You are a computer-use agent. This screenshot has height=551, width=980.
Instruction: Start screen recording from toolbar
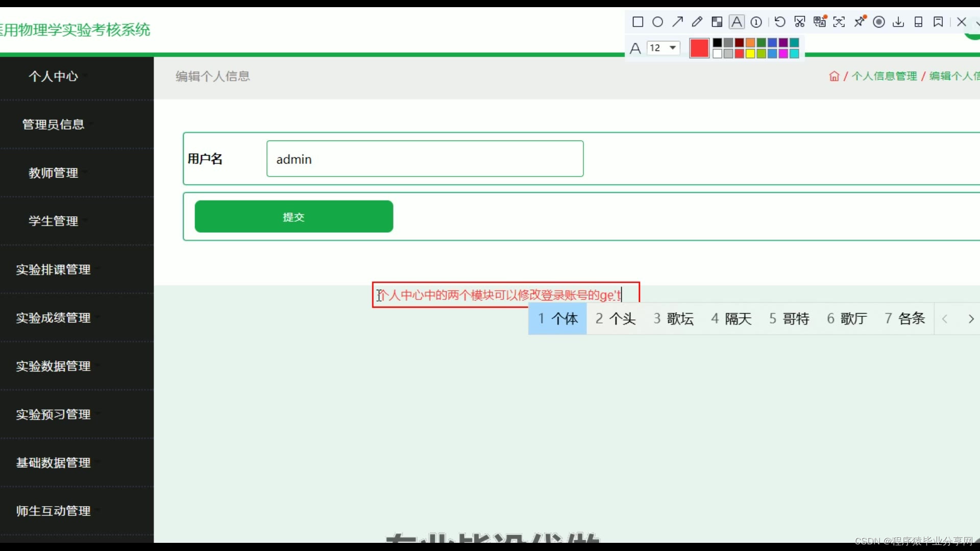click(878, 22)
